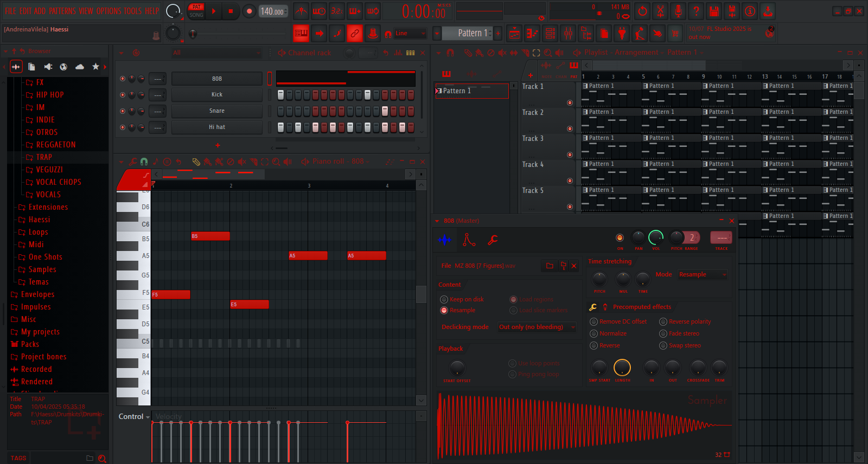
Task: Open the Mixer view icon
Action: point(568,34)
